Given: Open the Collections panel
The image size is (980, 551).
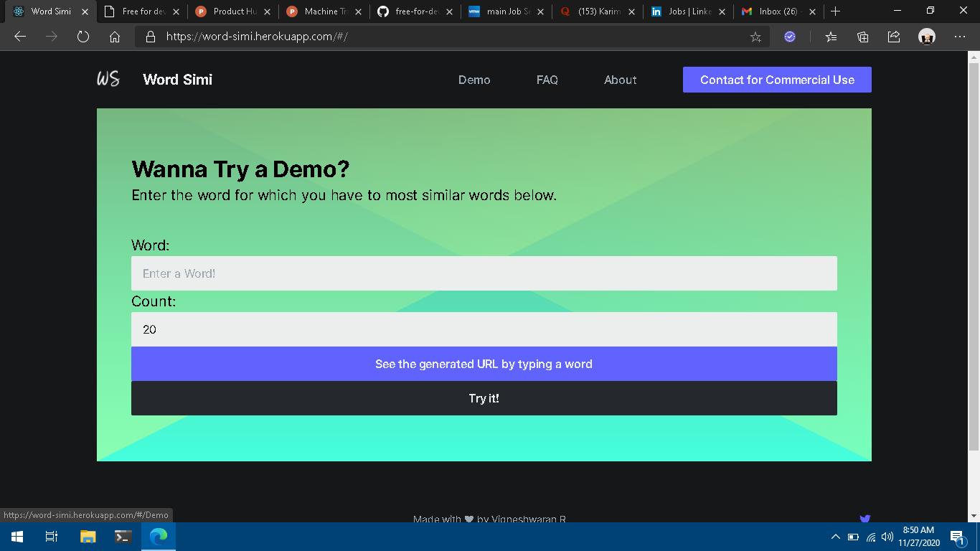Looking at the screenshot, I should 862,37.
